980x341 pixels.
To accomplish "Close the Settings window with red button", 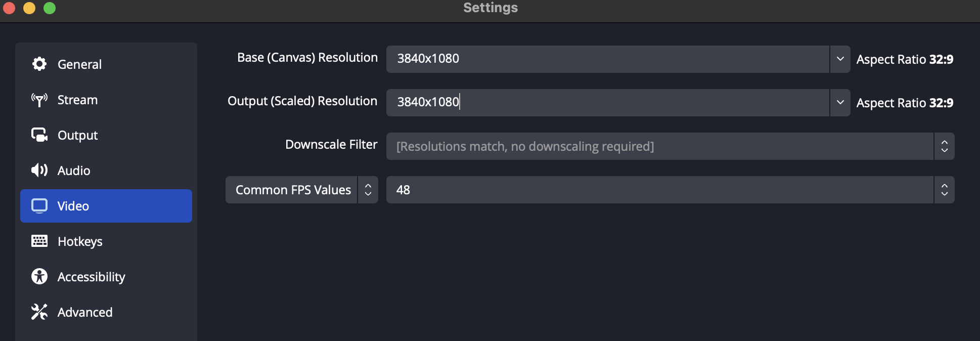I will tap(9, 8).
